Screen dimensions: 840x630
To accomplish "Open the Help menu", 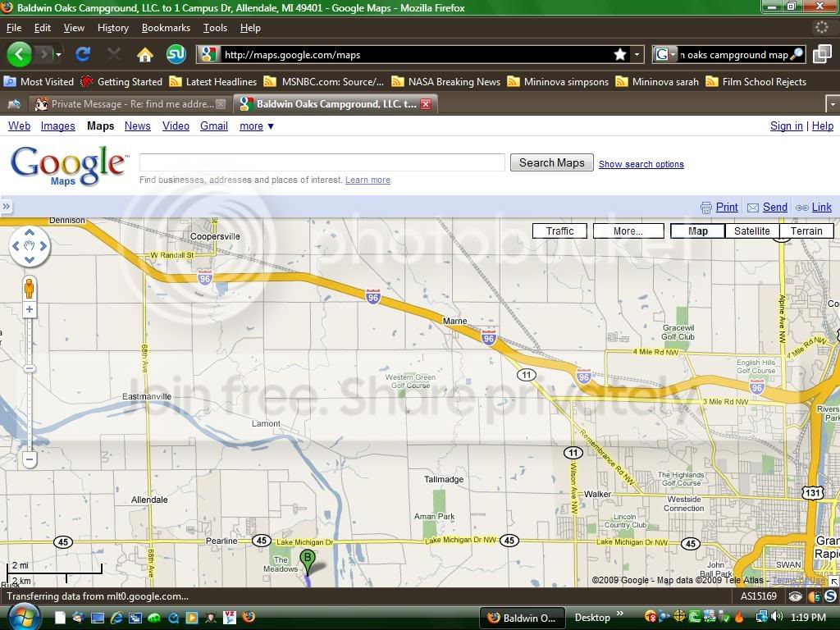I will click(x=250, y=28).
